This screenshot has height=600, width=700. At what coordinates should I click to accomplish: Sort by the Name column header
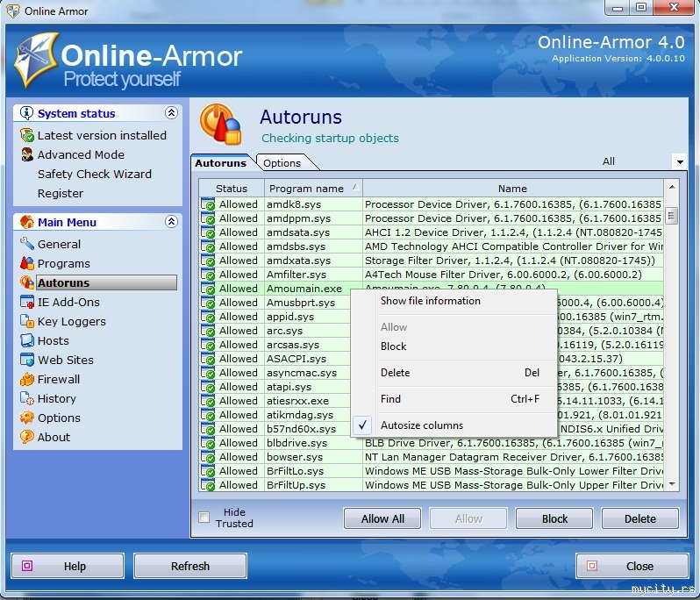(512, 189)
